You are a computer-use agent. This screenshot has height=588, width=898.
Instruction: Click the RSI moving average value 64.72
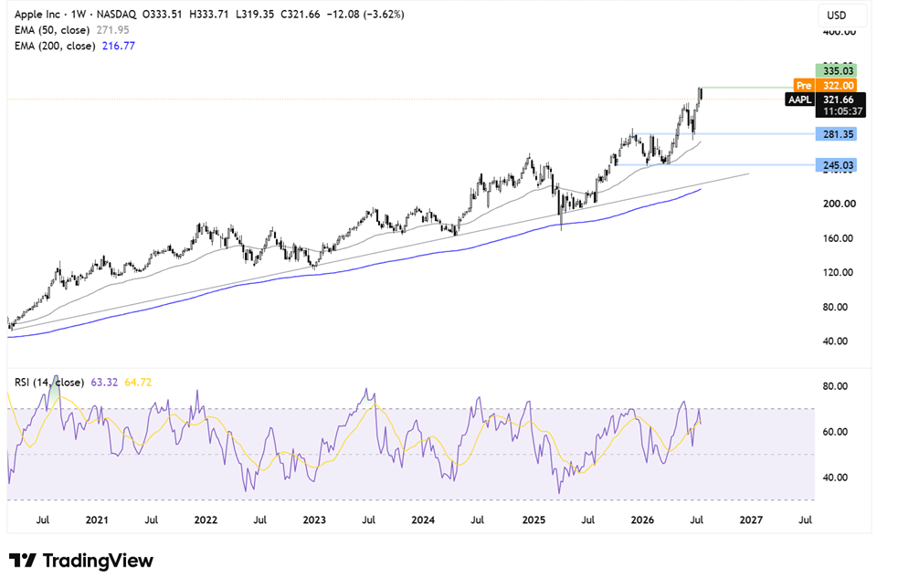138,382
